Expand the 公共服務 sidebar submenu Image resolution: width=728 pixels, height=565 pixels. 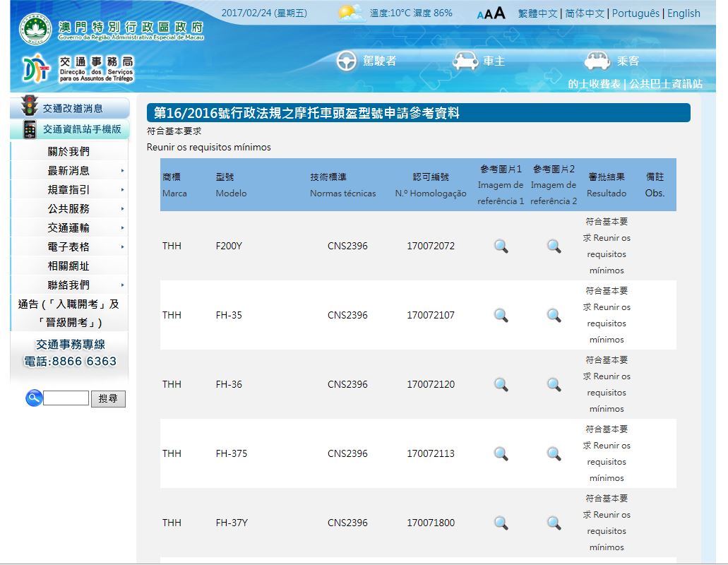pos(122,209)
